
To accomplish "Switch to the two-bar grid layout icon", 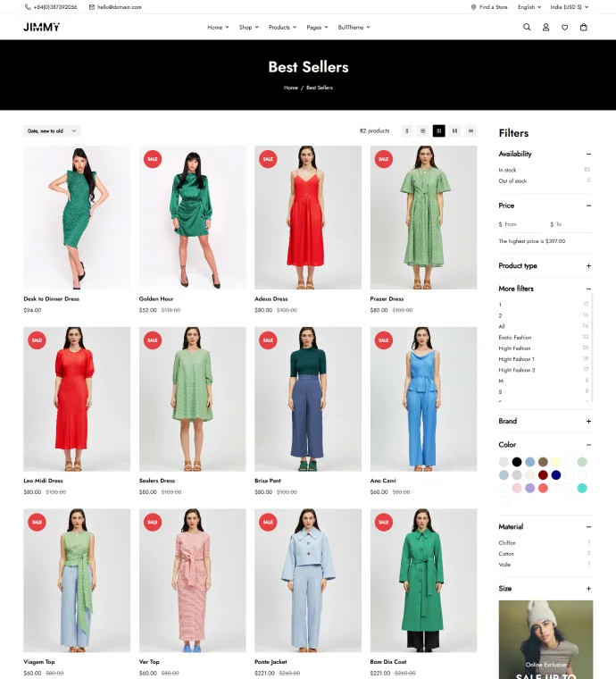I will 454,130.
